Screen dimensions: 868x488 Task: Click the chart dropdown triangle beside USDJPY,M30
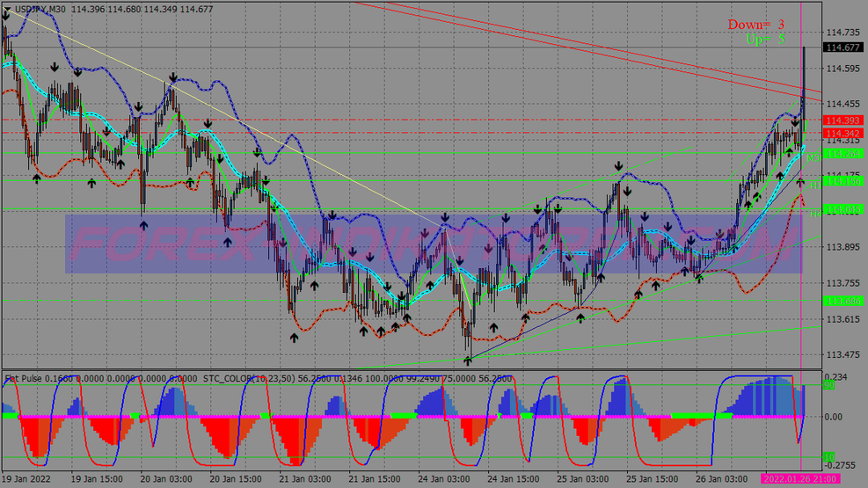point(7,10)
